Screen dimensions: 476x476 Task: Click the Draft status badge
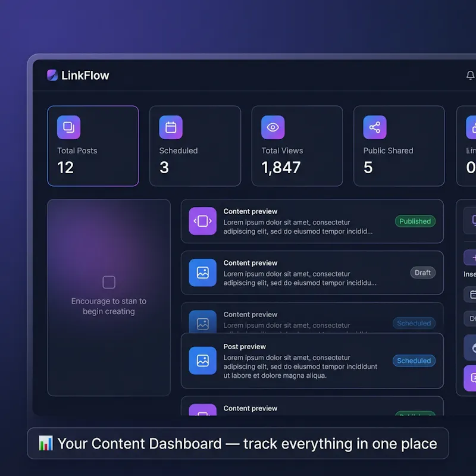coord(422,273)
